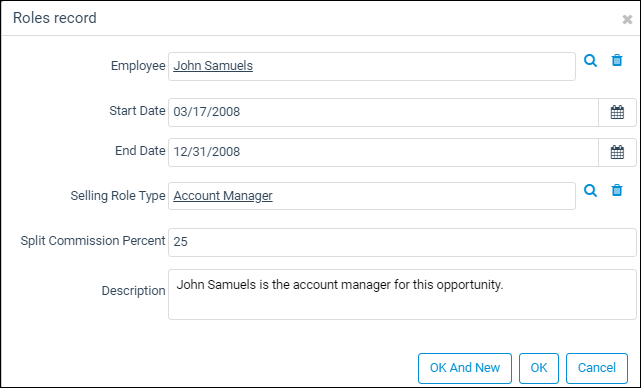Image resolution: width=641 pixels, height=388 pixels.
Task: Click empty area of Employee field
Action: (x=413, y=66)
